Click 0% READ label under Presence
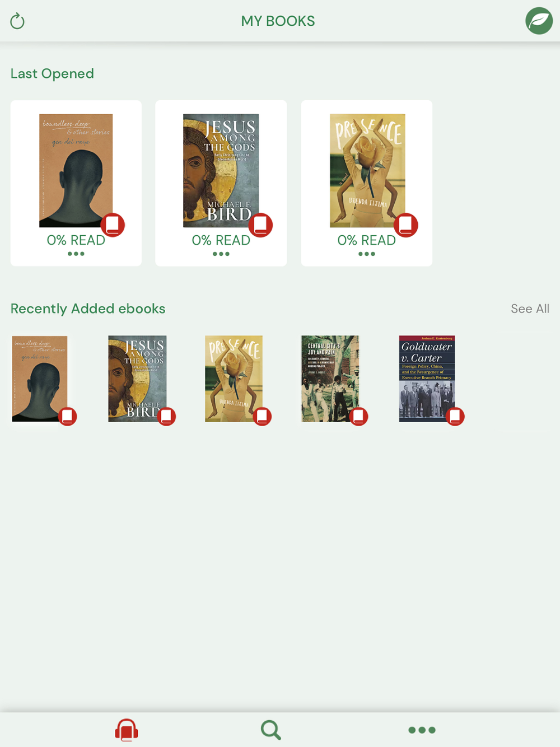This screenshot has height=747, width=560. (366, 240)
